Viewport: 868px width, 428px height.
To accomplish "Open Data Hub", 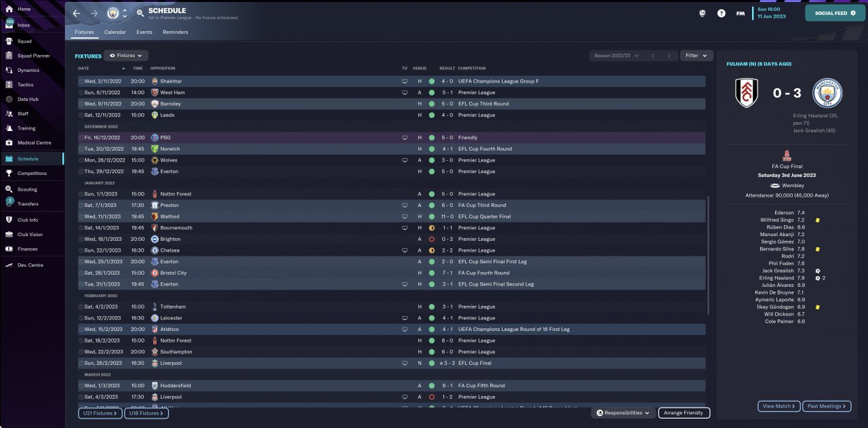I will pos(28,99).
